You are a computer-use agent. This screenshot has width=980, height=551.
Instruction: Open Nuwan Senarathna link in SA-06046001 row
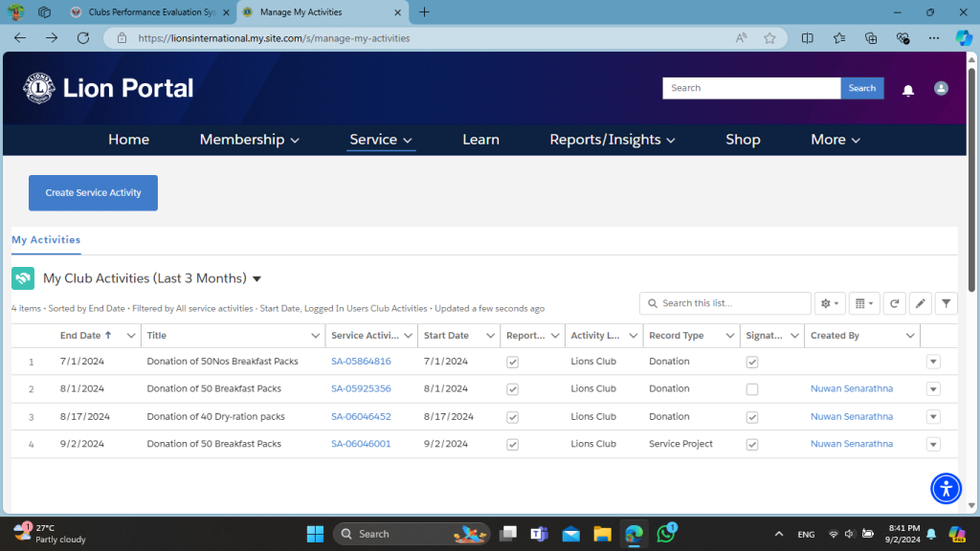851,444
